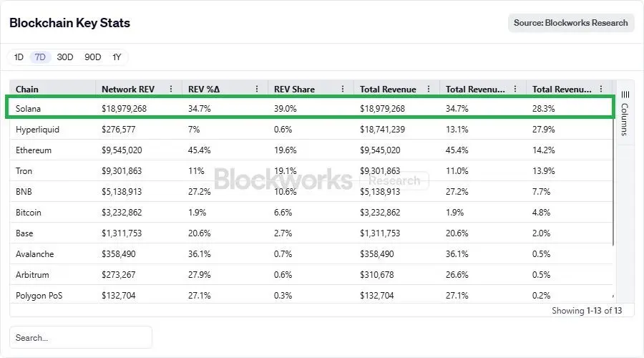Click the Avalanche chain name

(35, 254)
